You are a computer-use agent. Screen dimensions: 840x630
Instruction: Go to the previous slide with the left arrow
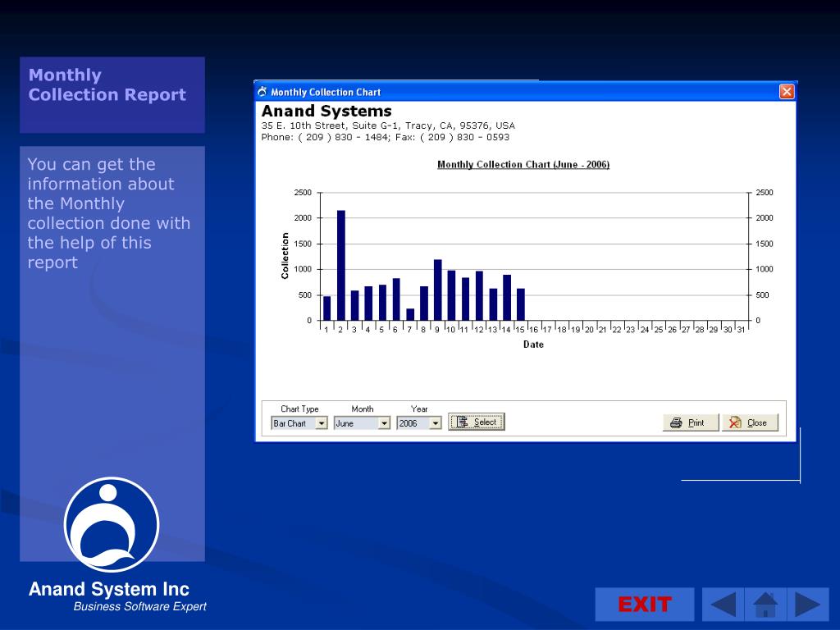tap(723, 605)
